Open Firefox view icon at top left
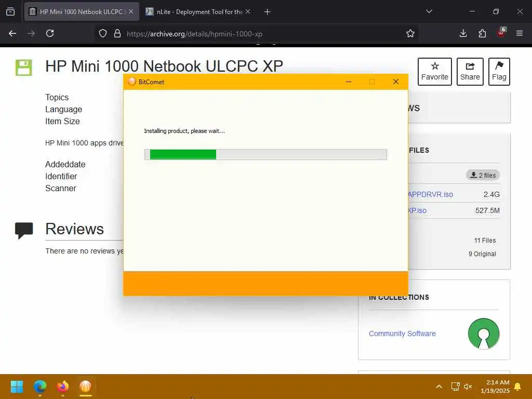 (10, 12)
